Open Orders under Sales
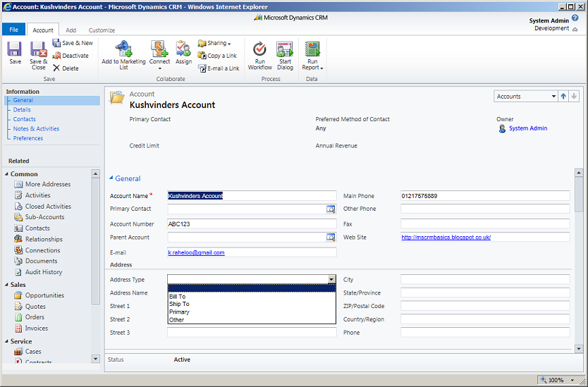 point(29,317)
